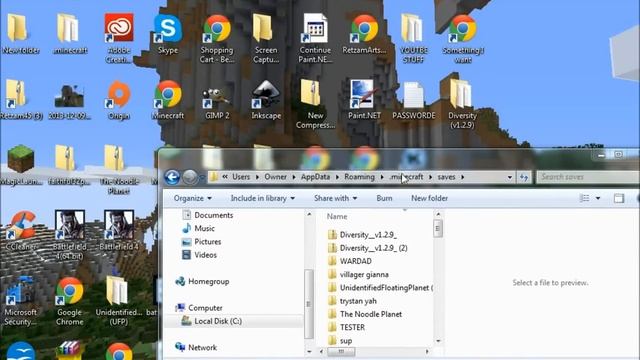Select Videos in navigation pane
Viewport: 640px width, 360px height.
click(199, 255)
